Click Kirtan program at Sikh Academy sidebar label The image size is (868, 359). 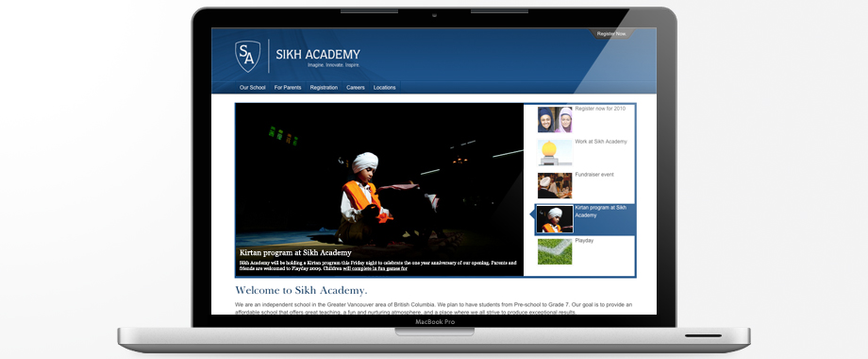[601, 211]
